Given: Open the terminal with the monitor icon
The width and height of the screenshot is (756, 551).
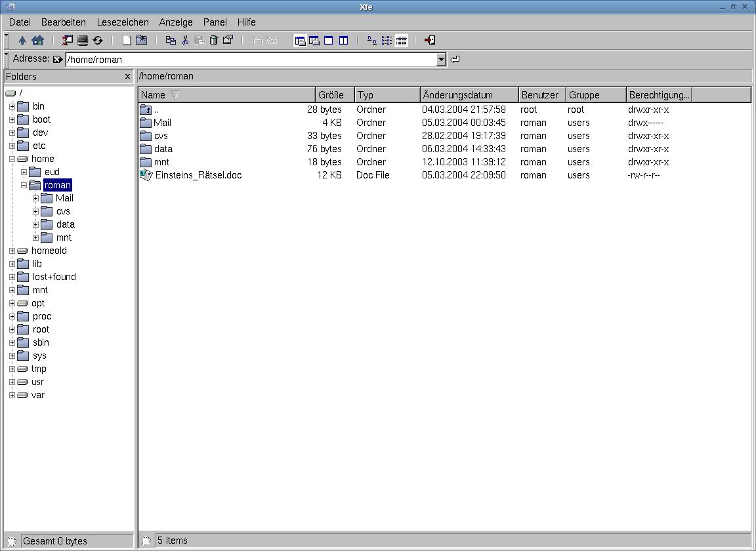Looking at the screenshot, I should (x=83, y=41).
